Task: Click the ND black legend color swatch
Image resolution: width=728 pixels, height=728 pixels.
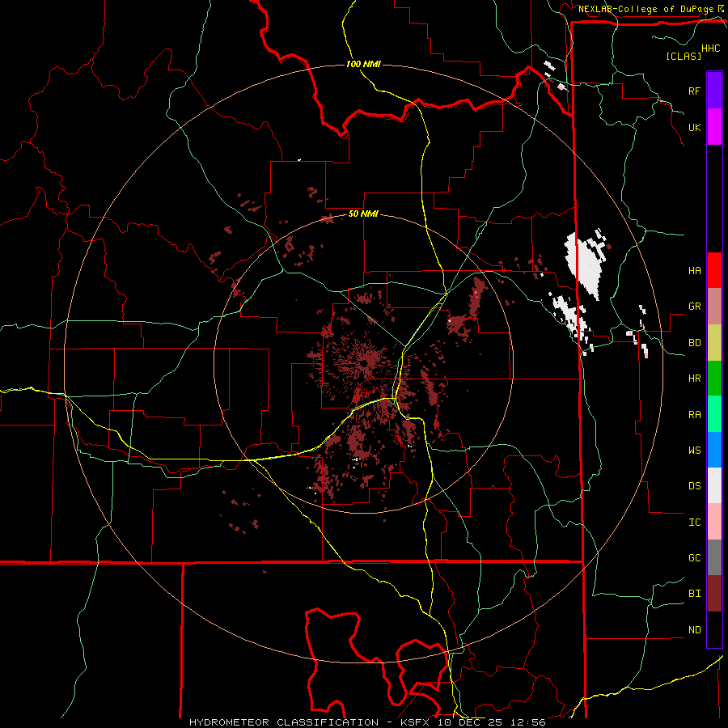Action: pos(714,629)
